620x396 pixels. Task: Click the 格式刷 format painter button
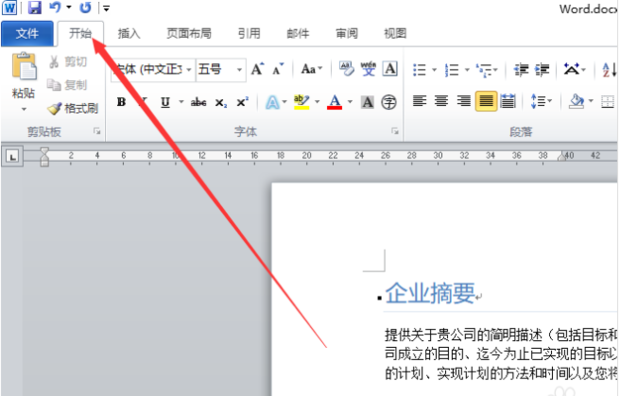(73, 108)
